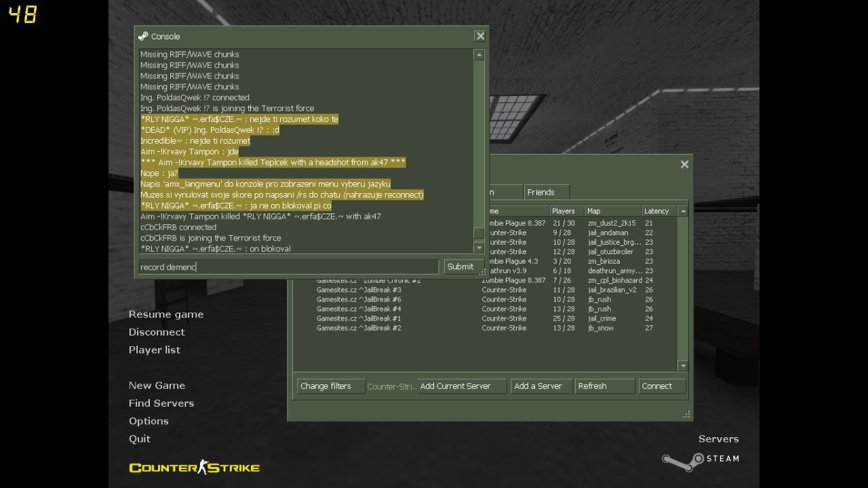
Task: Select the row with map jail_justice_brg
Action: click(582, 242)
